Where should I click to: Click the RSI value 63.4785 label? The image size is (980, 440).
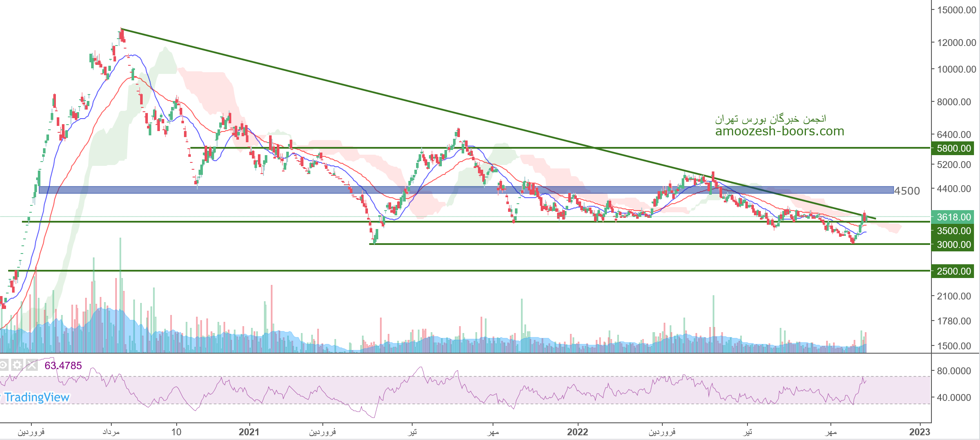point(63,366)
